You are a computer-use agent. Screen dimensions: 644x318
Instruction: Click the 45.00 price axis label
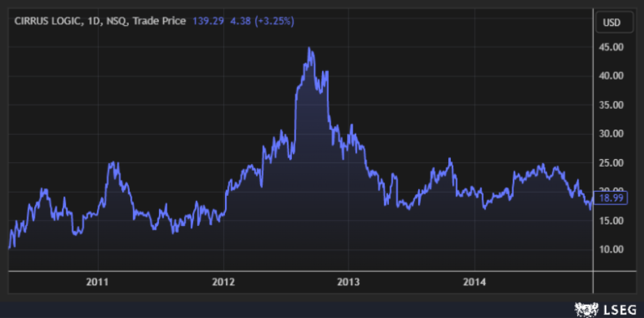click(x=611, y=47)
